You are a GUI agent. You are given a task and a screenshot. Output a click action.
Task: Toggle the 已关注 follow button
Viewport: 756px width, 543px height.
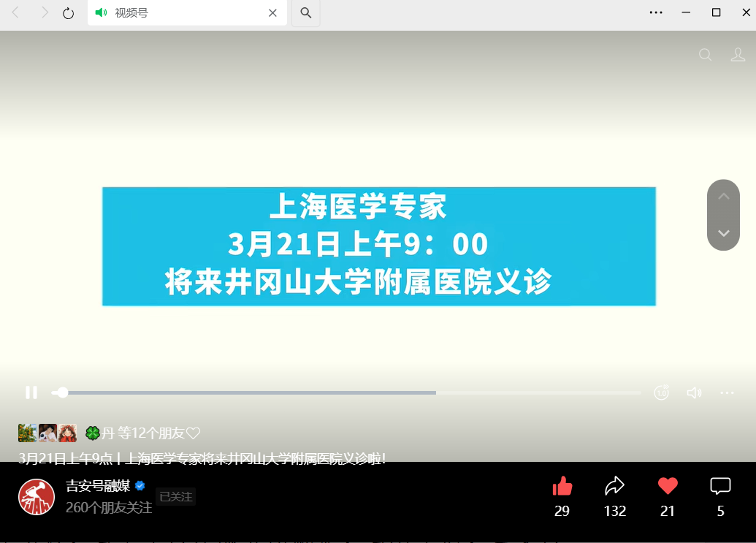click(x=176, y=497)
